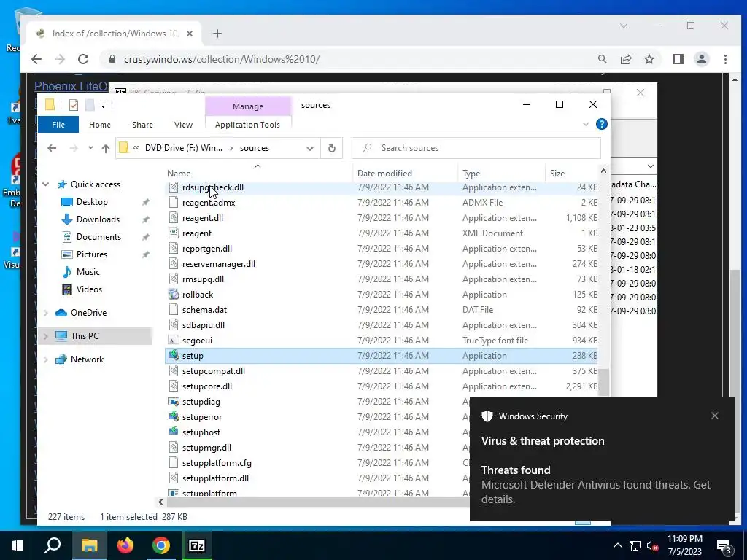Screen dimensions: 747x560
Task: Collapse the Quick access tree node
Action: point(46,184)
